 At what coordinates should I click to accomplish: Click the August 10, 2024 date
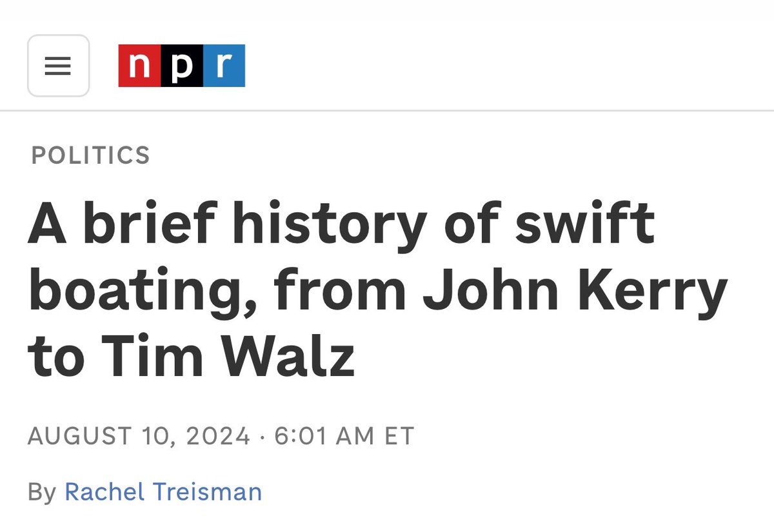[139, 437]
